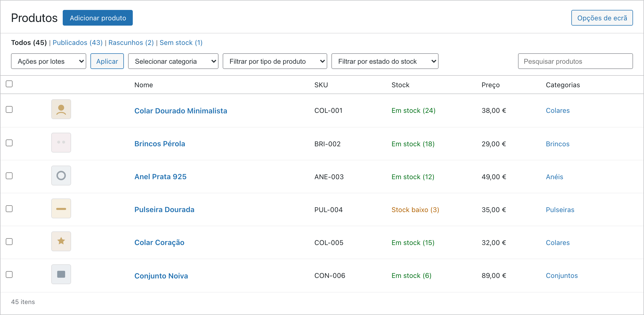Open the Ações por lotes dropdown

tap(49, 61)
